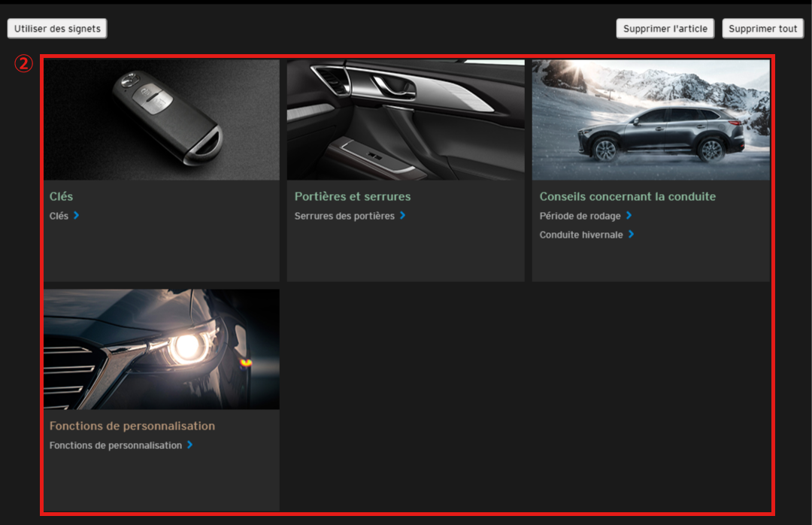Open the small Fonctions de personnalisation link text
The width and height of the screenshot is (812, 525).
(116, 445)
